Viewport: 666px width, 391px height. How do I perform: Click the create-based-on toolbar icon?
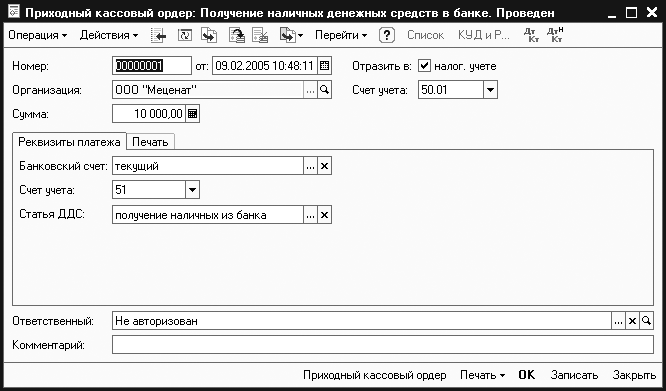coord(287,36)
